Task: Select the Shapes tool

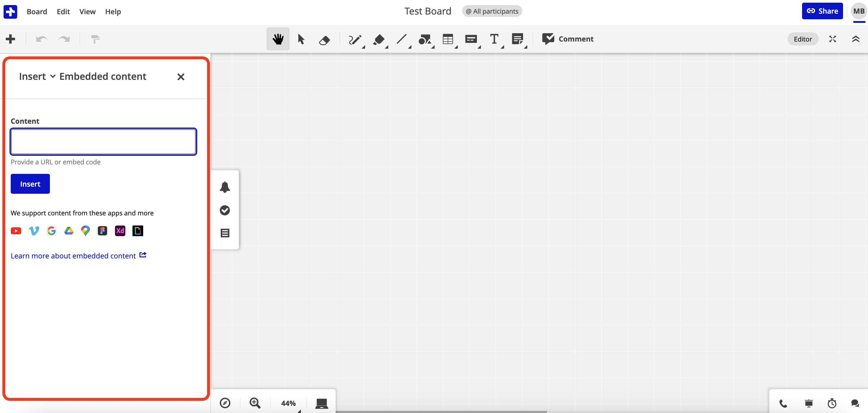Action: (x=425, y=39)
